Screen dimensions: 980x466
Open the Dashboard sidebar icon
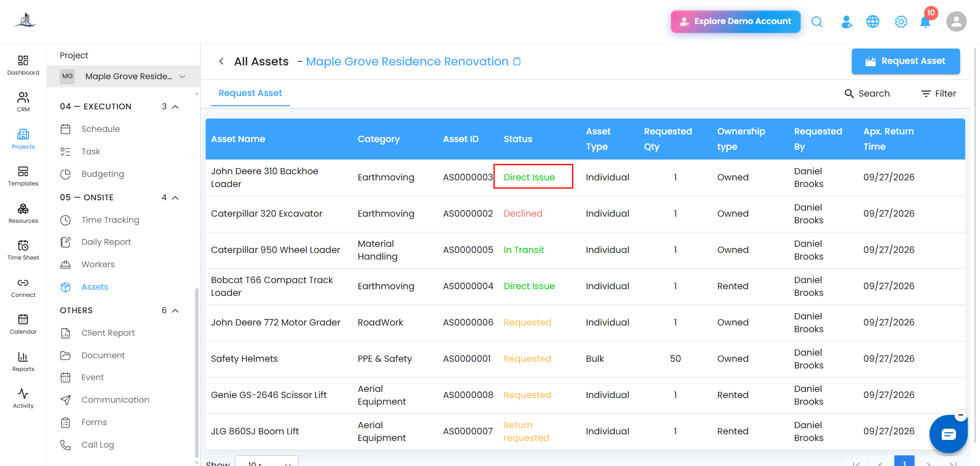tap(23, 65)
